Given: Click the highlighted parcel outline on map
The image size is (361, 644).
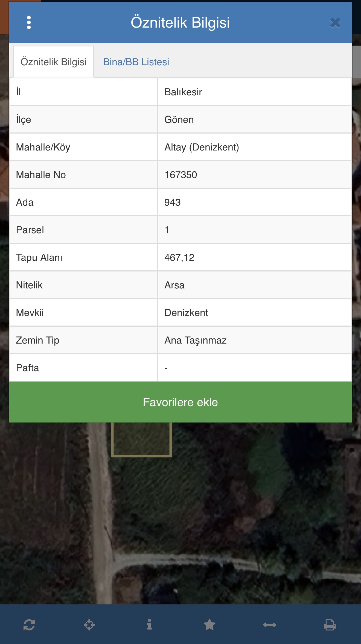Looking at the screenshot, I should pyautogui.click(x=141, y=439).
